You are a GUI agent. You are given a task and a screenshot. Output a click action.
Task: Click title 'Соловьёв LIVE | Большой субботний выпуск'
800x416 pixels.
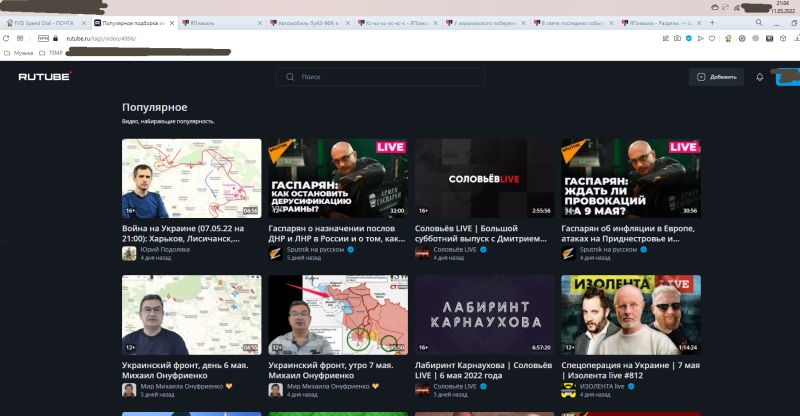[x=481, y=233]
